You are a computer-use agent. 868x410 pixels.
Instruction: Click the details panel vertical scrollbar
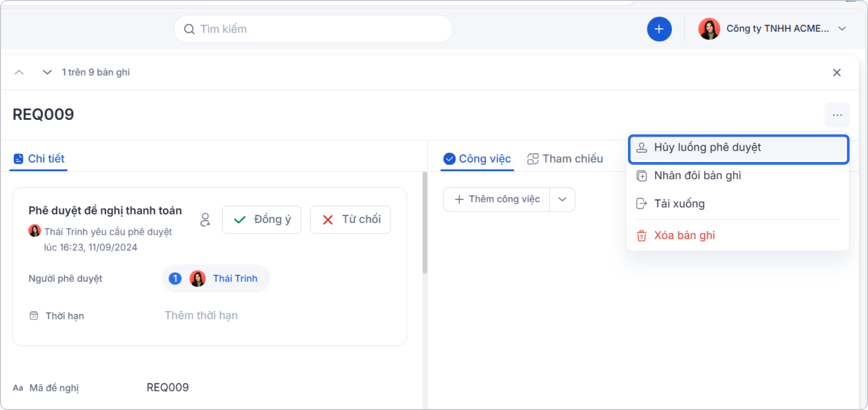coord(425,223)
